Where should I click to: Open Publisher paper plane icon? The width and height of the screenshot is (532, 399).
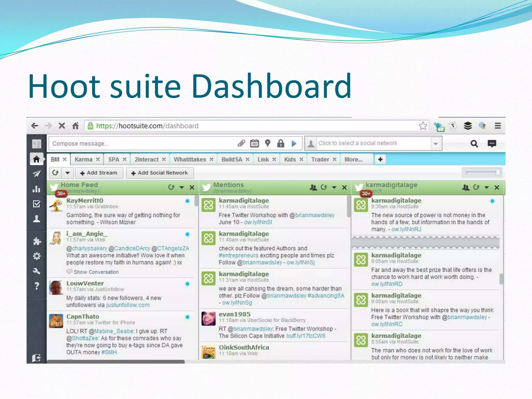point(37,174)
